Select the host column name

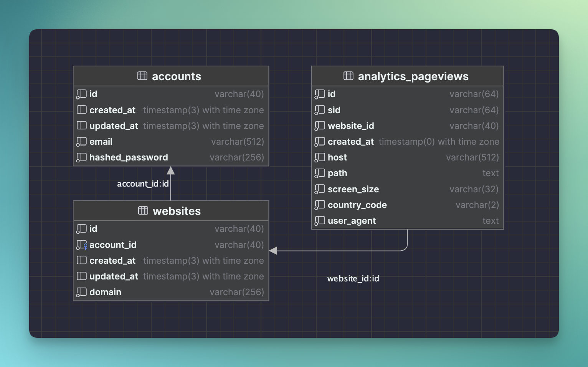337,157
